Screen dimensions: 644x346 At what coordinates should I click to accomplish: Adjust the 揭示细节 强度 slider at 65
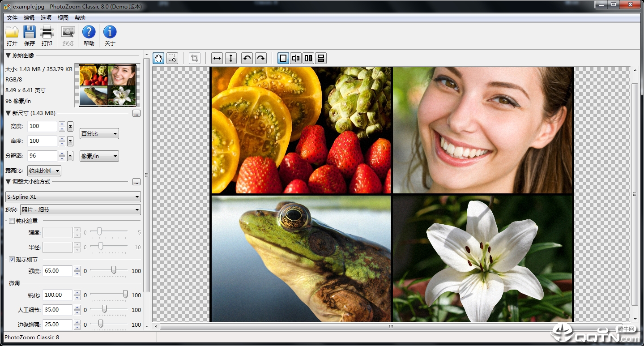tap(114, 270)
